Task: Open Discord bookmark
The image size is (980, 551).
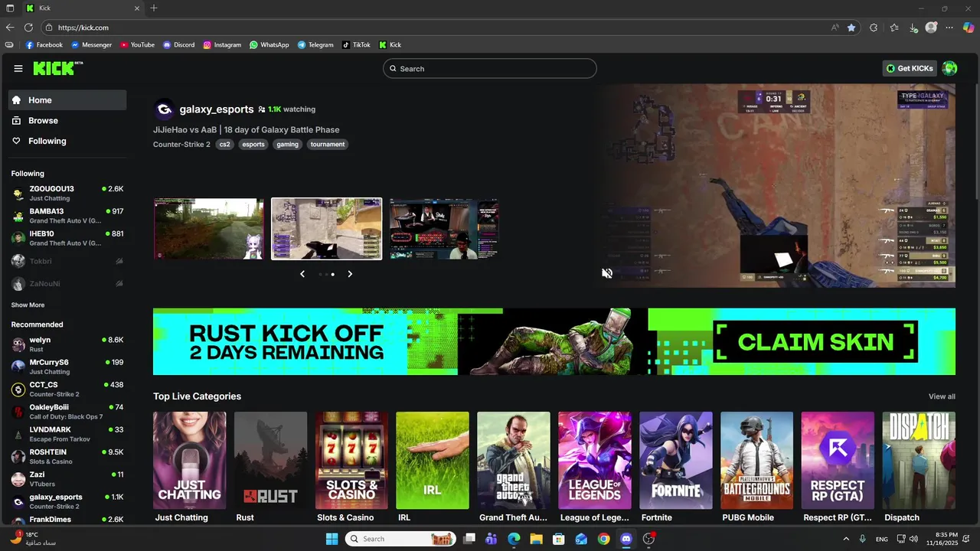Action: pos(178,45)
